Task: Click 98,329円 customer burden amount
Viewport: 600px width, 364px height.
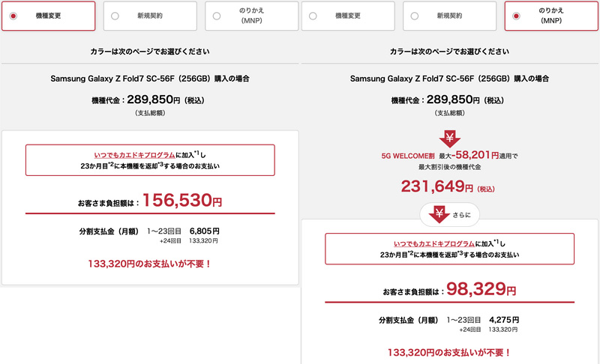Action: tap(481, 289)
